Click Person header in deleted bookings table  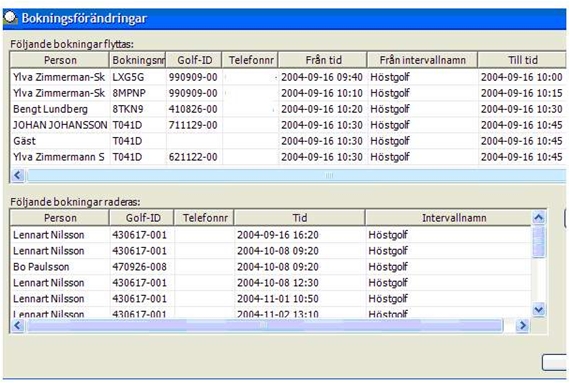[x=60, y=218]
